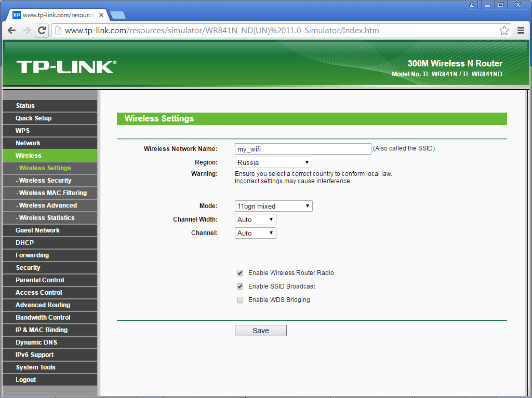Bookmark page using the star icon
532x398 pixels.
504,31
